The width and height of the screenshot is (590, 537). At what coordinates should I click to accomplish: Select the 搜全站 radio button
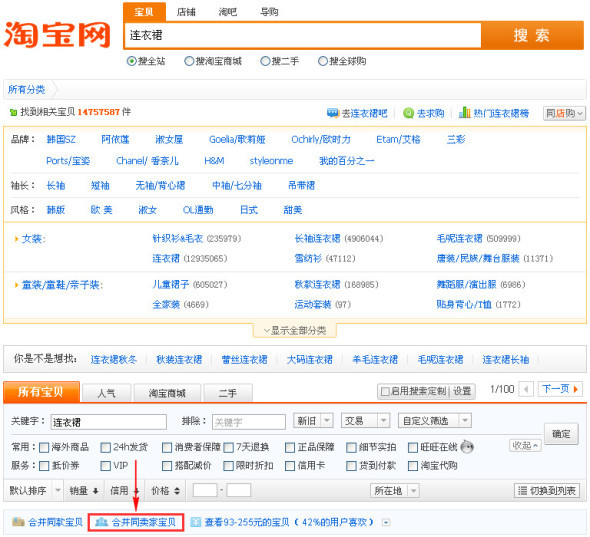pyautogui.click(x=131, y=61)
